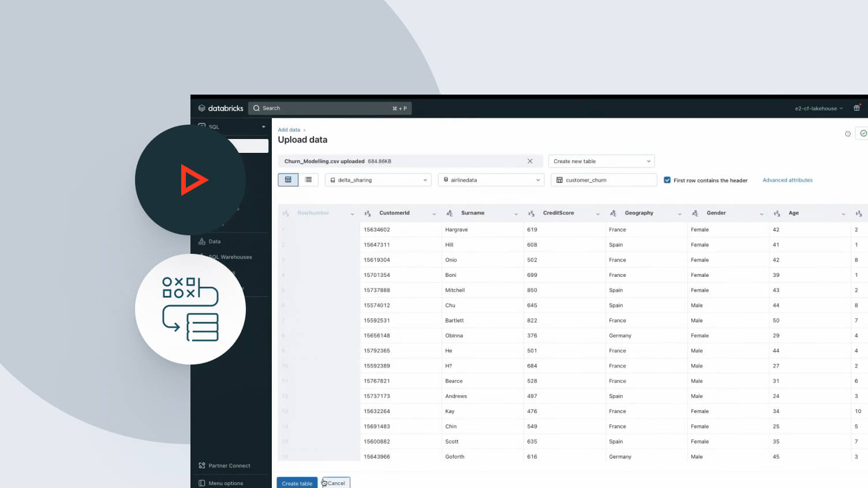The height and width of the screenshot is (488, 868).
Task: Open Partner Connect in the sidebar
Action: tap(229, 466)
